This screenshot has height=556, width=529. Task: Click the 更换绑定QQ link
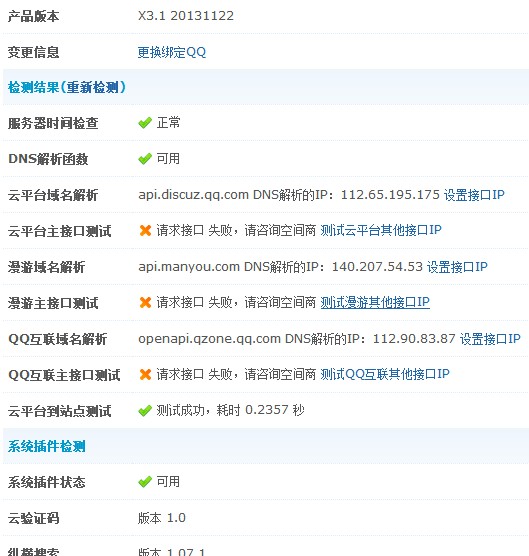coord(172,52)
